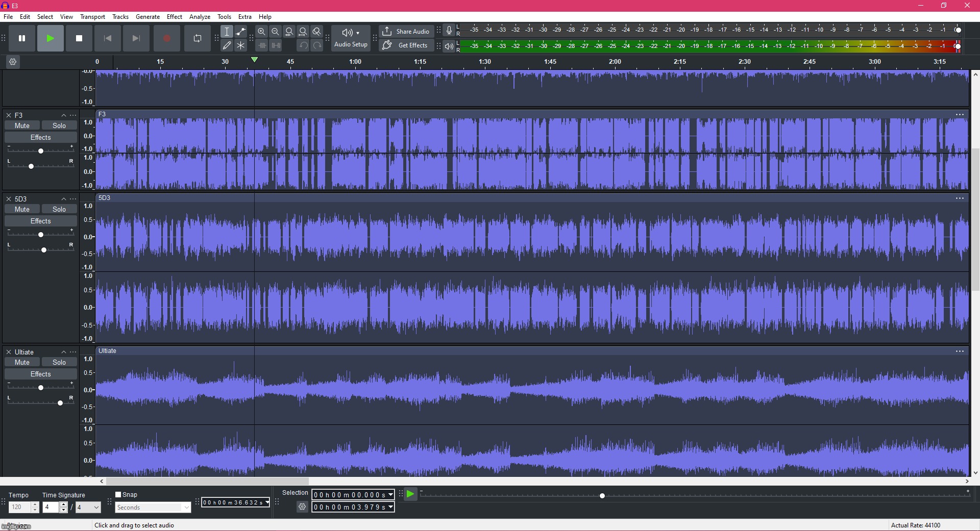Solo the F3 track
This screenshot has height=531, width=980.
pos(59,125)
